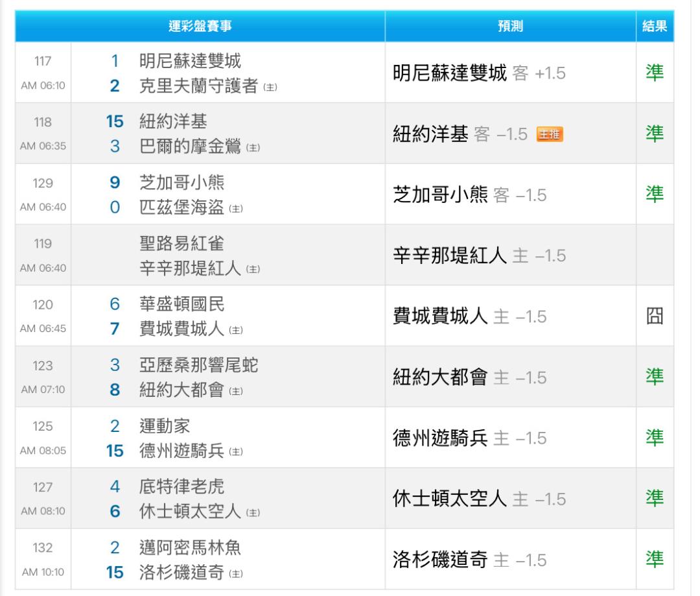Click the 預測 column header
The image size is (700, 596).
click(x=510, y=27)
